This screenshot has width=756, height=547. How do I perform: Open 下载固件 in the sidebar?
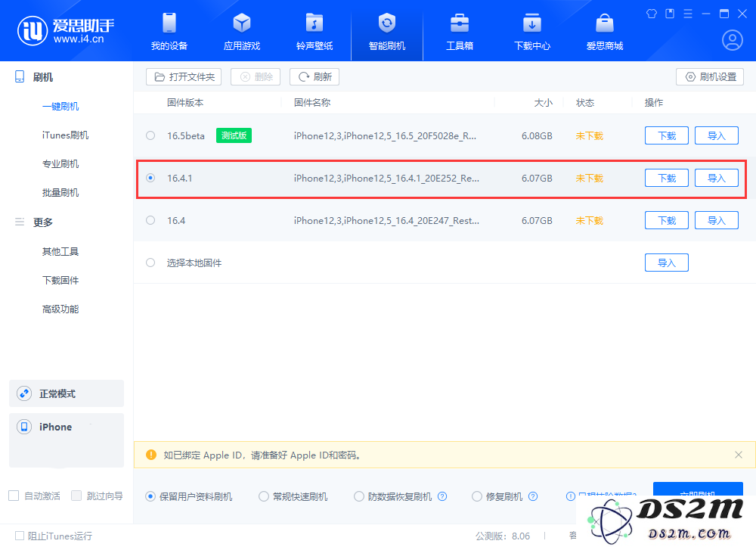tap(60, 280)
